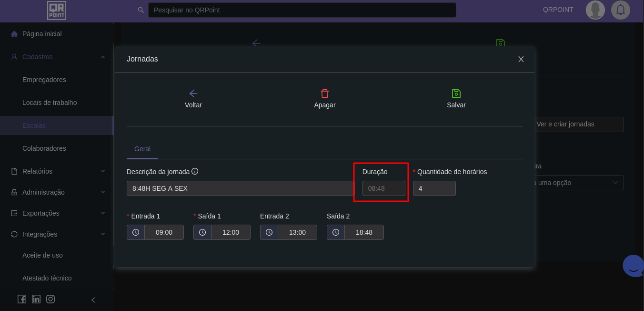This screenshot has height=311, width=644.
Task: Click the clock icon for Saída 2
Action: [x=336, y=232]
